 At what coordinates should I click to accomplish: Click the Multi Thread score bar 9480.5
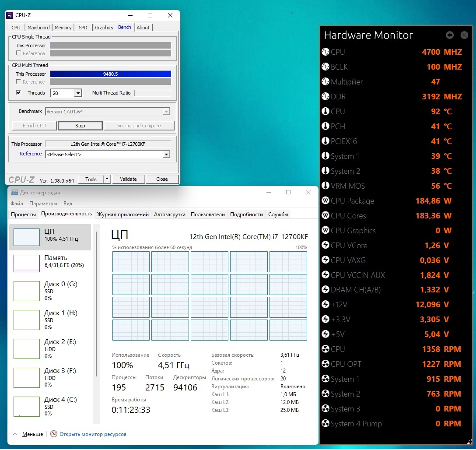[x=111, y=74]
